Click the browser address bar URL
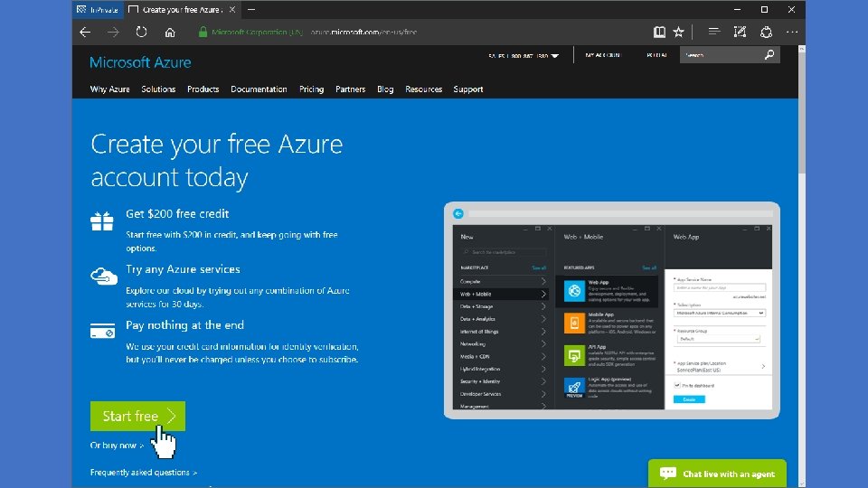The image size is (868, 488). tap(363, 33)
